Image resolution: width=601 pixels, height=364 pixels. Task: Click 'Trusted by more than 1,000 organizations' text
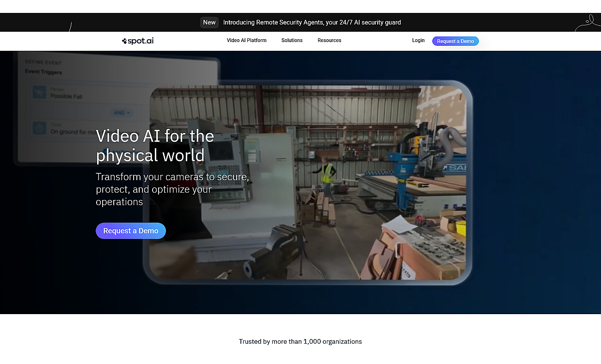pos(300,341)
